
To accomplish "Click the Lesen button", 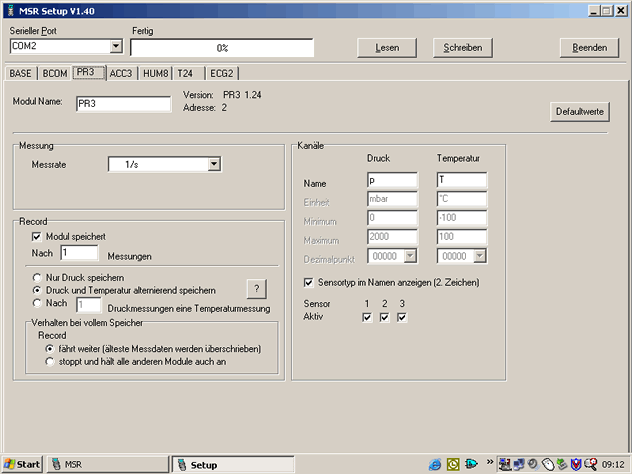I will pyautogui.click(x=387, y=47).
